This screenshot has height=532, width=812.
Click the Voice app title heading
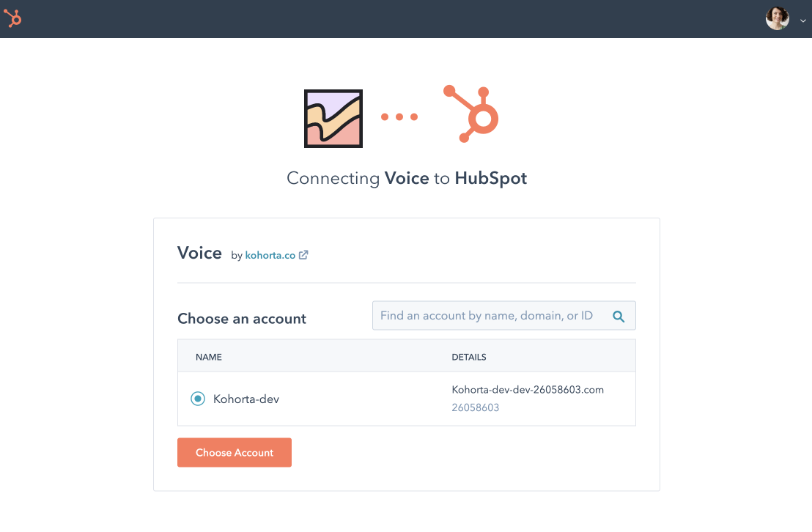199,253
